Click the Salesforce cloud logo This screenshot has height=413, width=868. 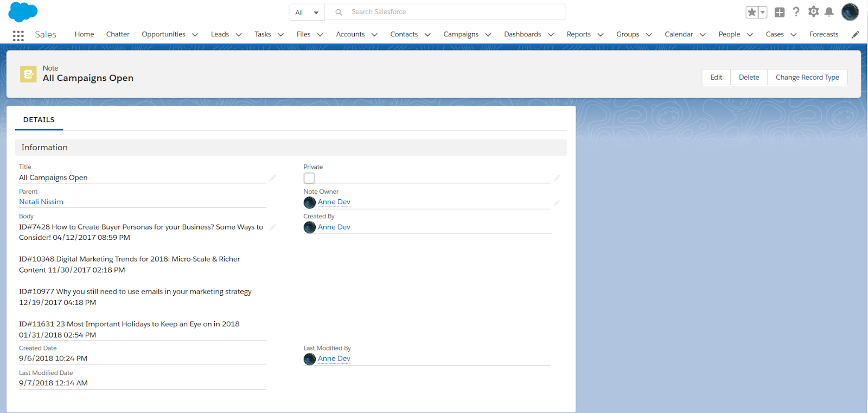pos(23,12)
